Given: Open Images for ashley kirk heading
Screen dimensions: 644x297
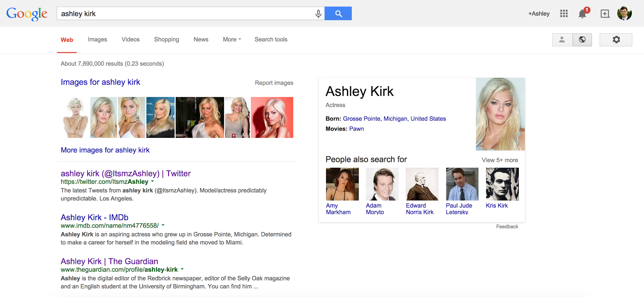Looking at the screenshot, I should tap(101, 82).
